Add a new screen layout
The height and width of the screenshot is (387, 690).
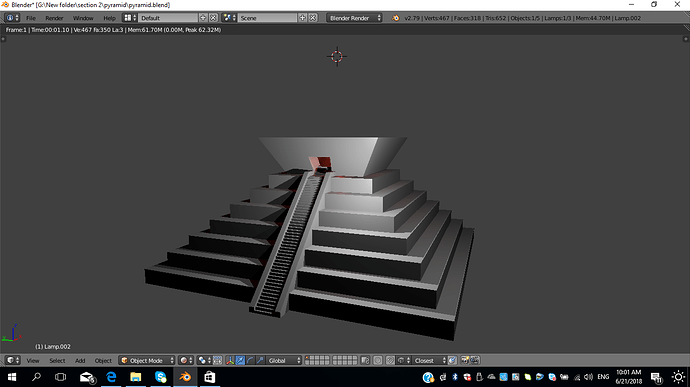pos(203,18)
